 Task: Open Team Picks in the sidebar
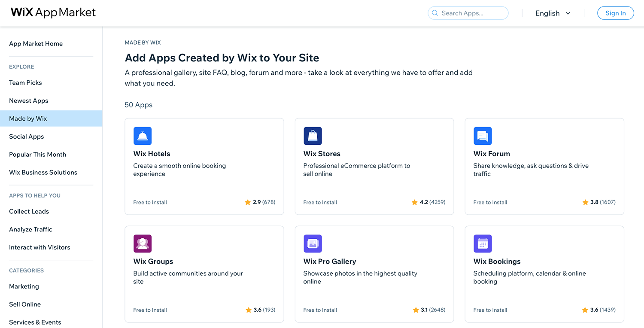pos(26,83)
